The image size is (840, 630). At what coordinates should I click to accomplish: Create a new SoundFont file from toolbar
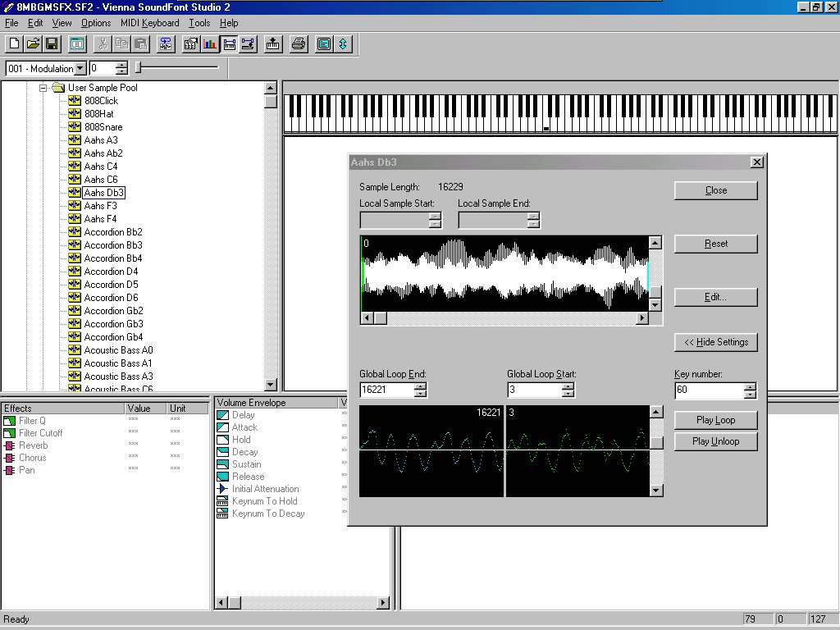tap(15, 44)
